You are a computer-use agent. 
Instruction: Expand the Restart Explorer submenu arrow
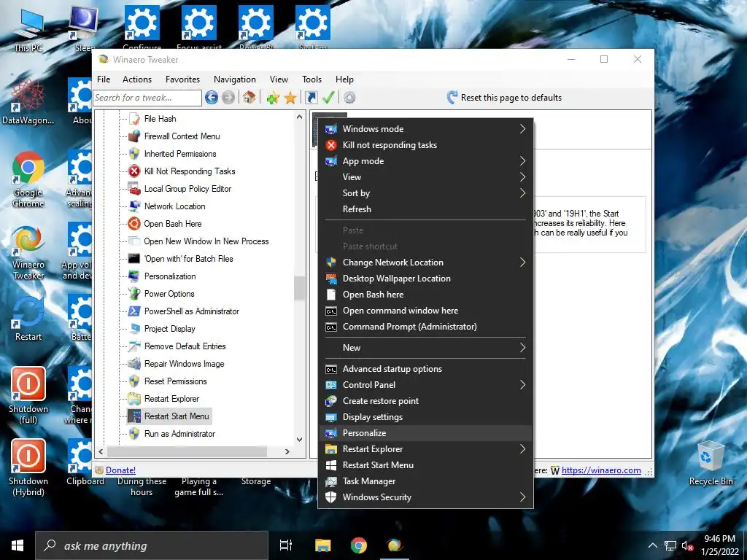(x=522, y=449)
